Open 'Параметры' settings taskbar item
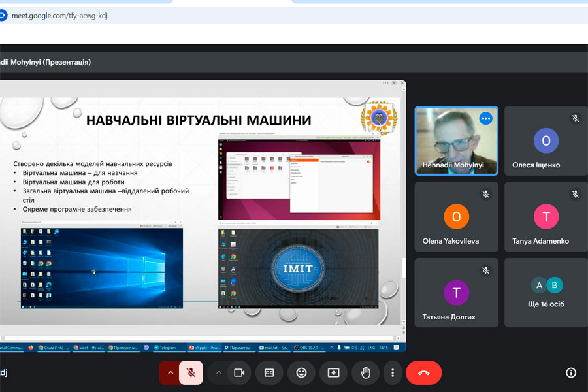This screenshot has width=588, height=392. pos(238,348)
